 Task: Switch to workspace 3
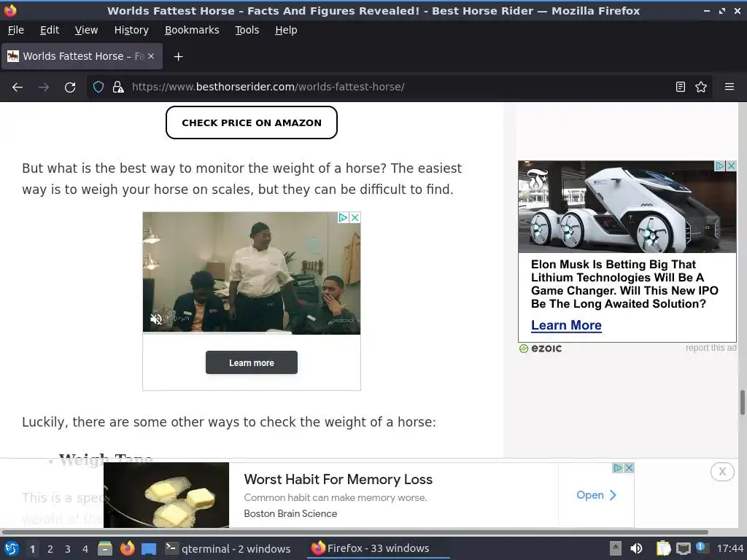(68, 549)
